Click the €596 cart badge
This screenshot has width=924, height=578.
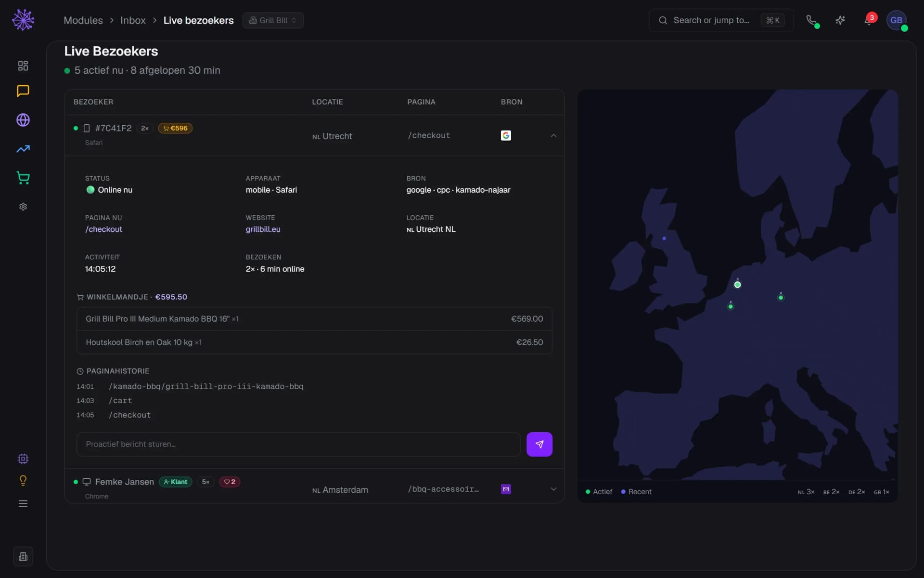(175, 128)
